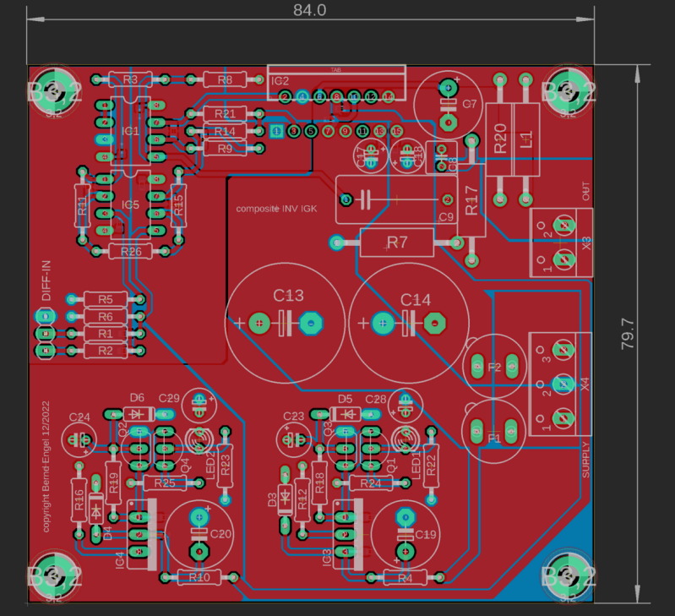Select fuse F1 footprint
Image resolution: width=675 pixels, height=616 pixels.
tap(493, 431)
